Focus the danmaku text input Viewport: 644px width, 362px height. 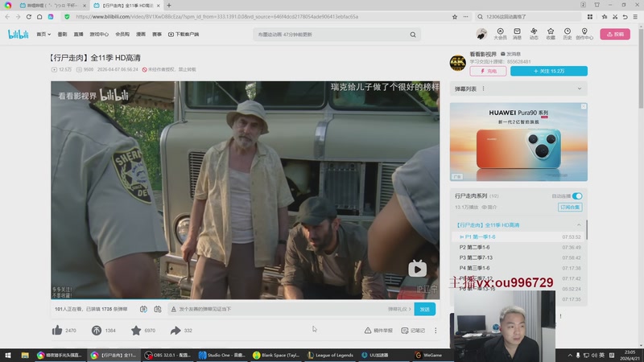277,309
